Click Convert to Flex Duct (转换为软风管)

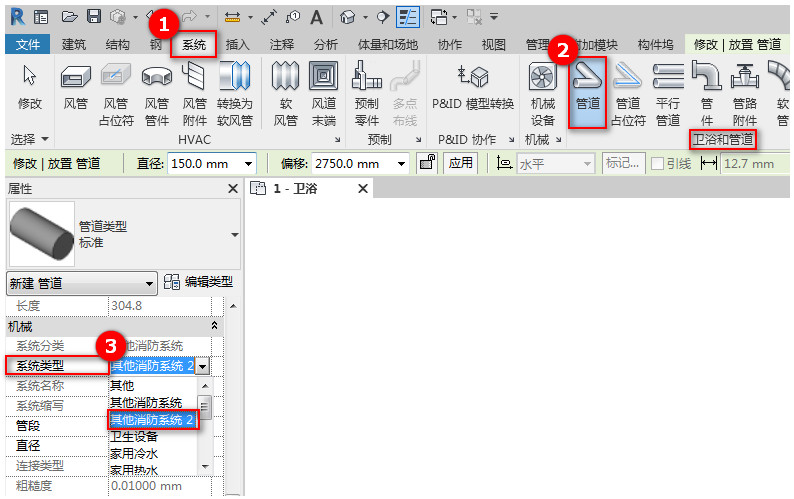pyautogui.click(x=234, y=94)
